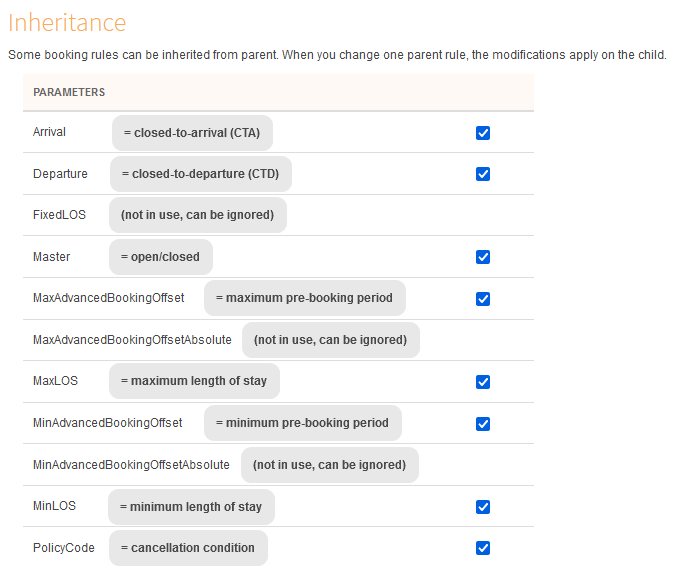Image resolution: width=674 pixels, height=568 pixels.
Task: Click the maximum pre-booking period annotation
Action: point(305,298)
